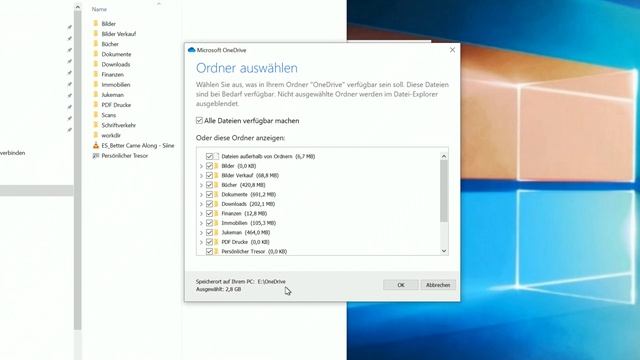Screen dimensions: 640x360
Task: Uncheck the Persönlicher Tresor checkbox in dialog
Action: 209,251
